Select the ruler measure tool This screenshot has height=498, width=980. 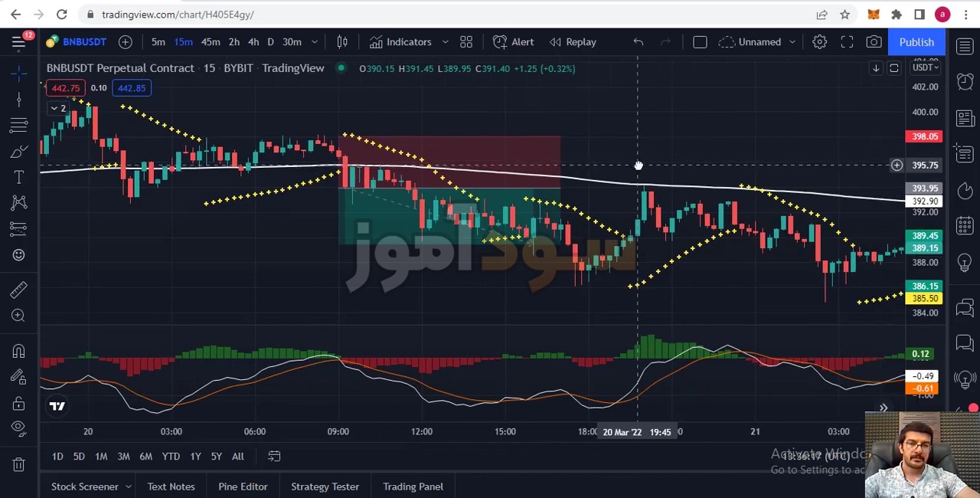pos(19,290)
